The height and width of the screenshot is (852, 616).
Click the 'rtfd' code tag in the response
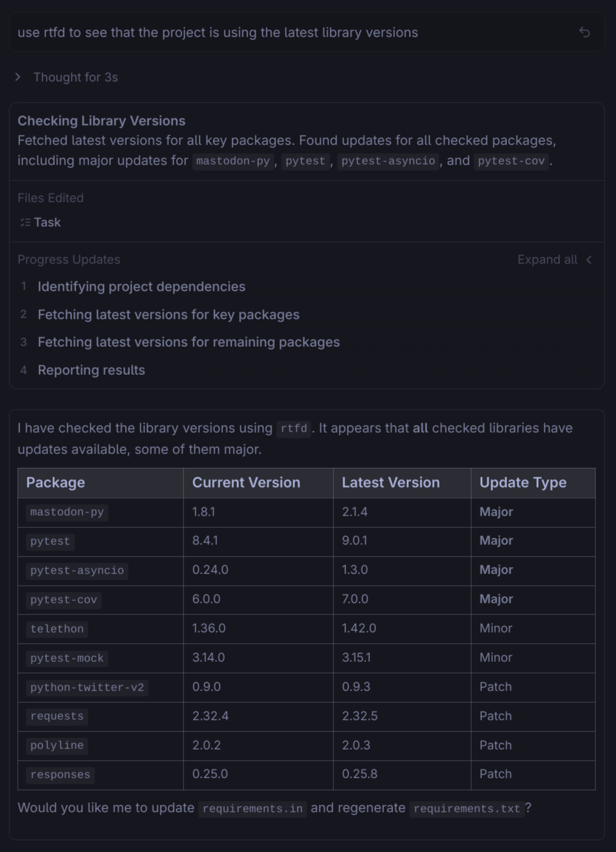(x=294, y=428)
